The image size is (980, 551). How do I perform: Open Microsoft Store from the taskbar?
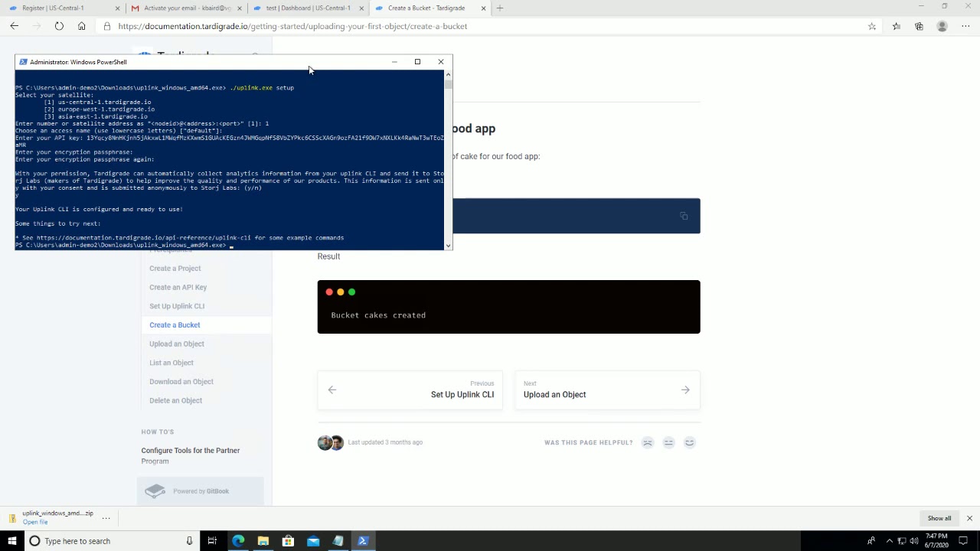(x=288, y=541)
